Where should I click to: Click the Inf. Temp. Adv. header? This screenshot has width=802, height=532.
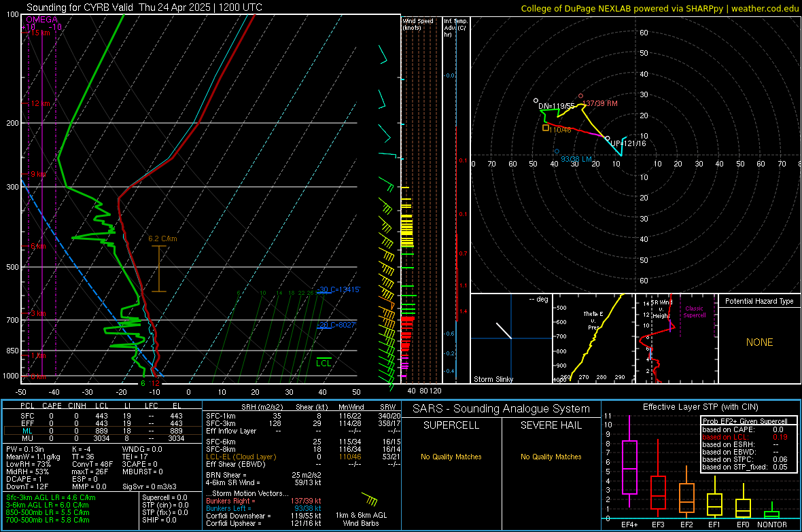click(455, 28)
